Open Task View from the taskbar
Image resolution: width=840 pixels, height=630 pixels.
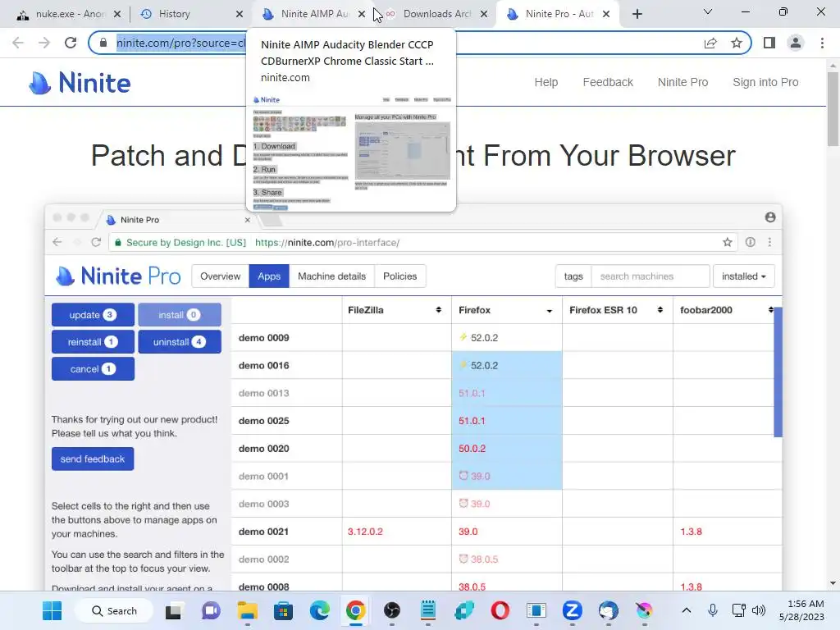click(x=174, y=610)
